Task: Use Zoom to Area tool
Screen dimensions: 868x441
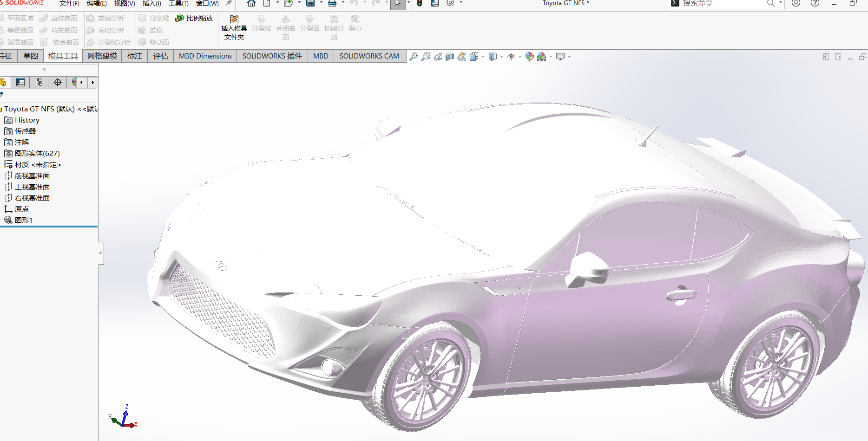Action: (425, 57)
